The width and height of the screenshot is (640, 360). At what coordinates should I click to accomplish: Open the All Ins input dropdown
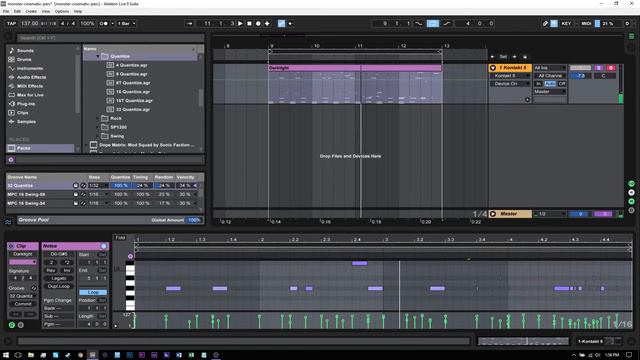tap(550, 68)
